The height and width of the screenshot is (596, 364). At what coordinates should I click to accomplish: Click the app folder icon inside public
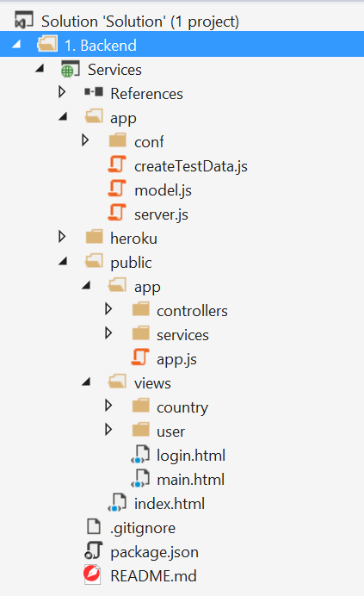click(117, 285)
